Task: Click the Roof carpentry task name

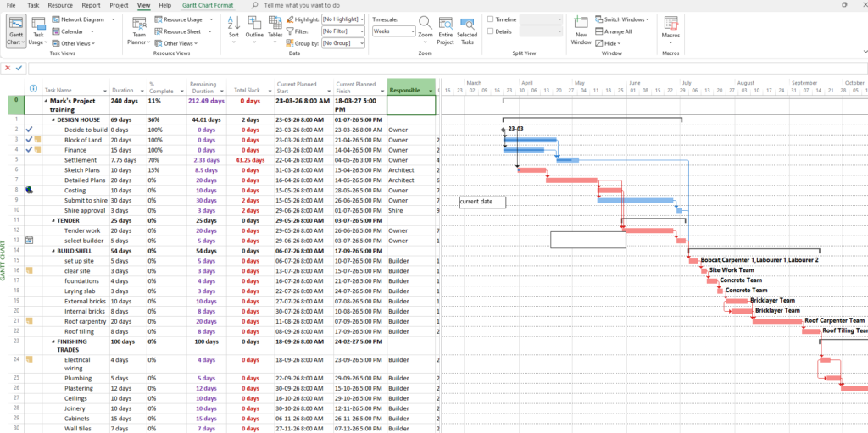Action: tap(86, 321)
